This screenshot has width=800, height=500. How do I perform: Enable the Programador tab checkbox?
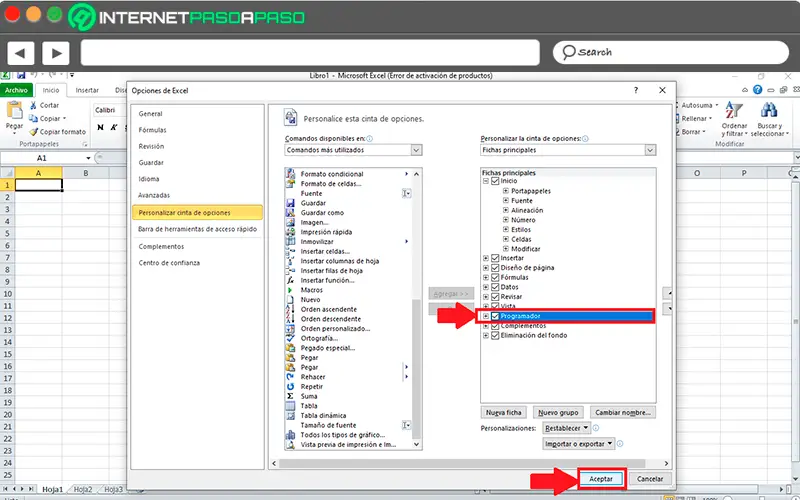(x=495, y=316)
